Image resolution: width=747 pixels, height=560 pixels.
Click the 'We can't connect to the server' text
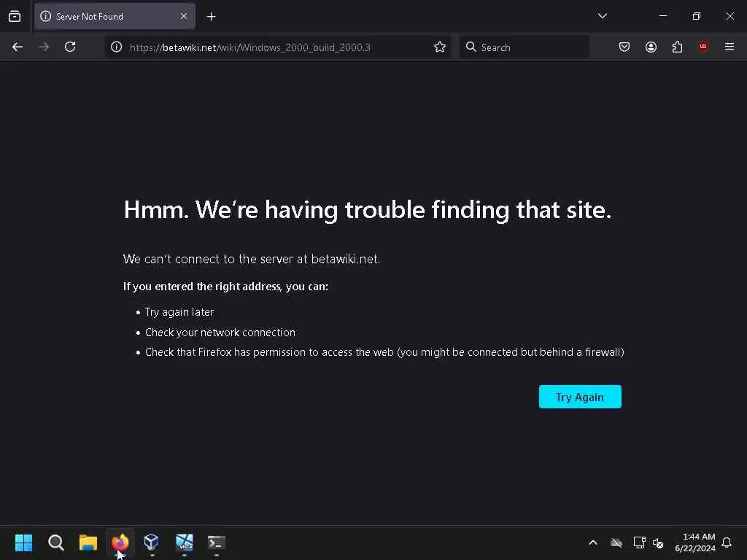pyautogui.click(x=252, y=259)
